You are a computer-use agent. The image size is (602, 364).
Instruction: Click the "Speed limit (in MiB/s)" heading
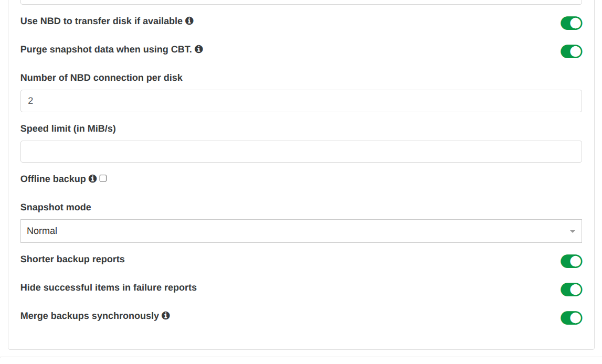point(68,128)
